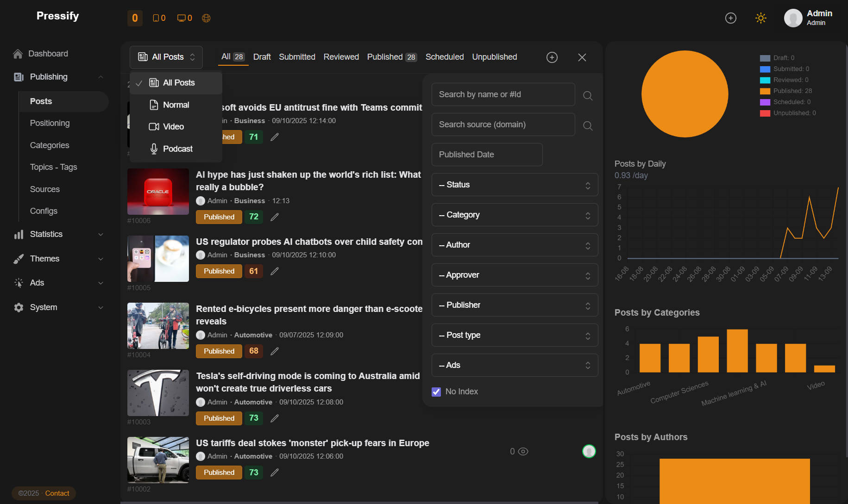The image size is (848, 504).
Task: Toggle light mode with the sun icon
Action: [x=760, y=18]
